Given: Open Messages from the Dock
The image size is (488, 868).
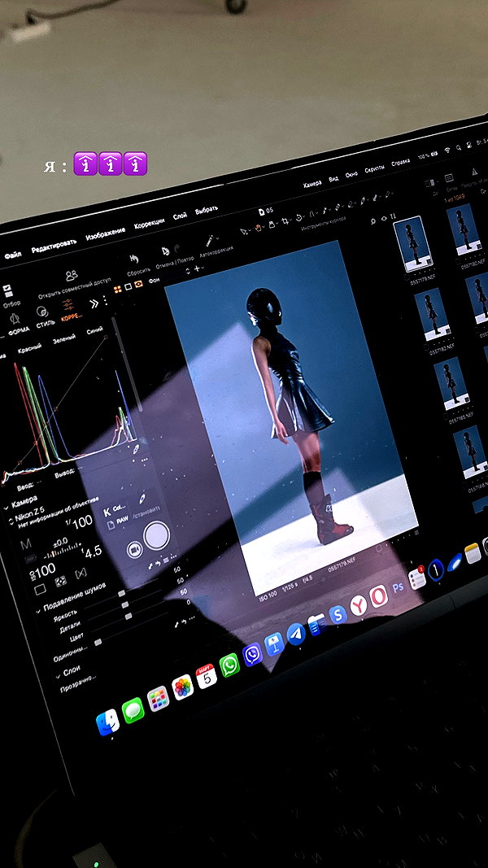Looking at the screenshot, I should pyautogui.click(x=133, y=710).
